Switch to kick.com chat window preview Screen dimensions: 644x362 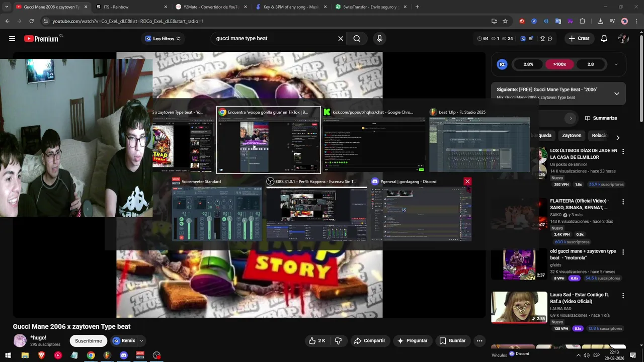pos(373,140)
